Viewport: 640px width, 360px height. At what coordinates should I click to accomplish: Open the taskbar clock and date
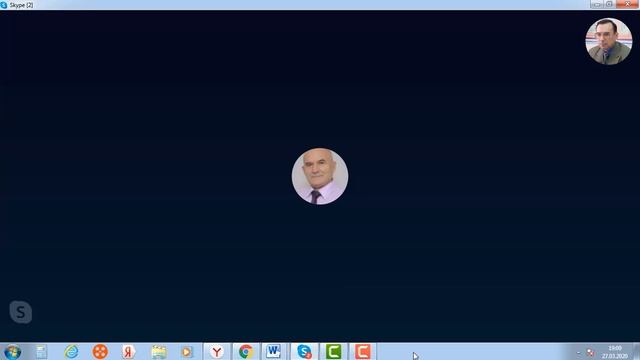point(614,352)
